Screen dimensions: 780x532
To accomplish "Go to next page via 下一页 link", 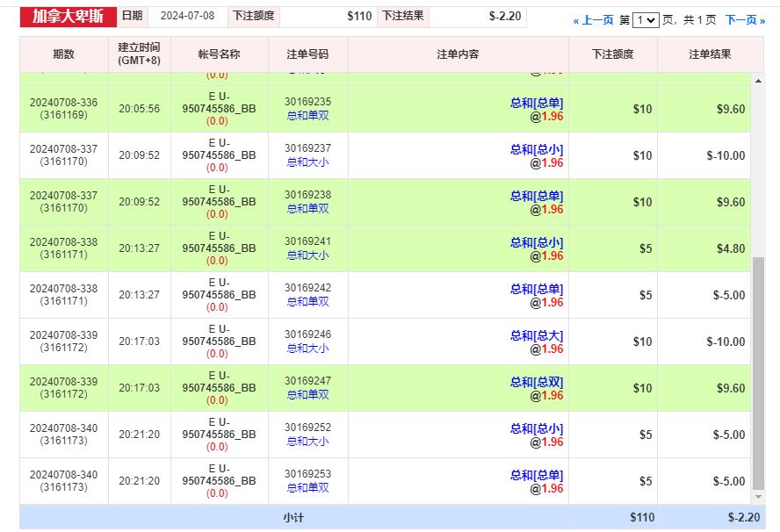I will coord(745,19).
